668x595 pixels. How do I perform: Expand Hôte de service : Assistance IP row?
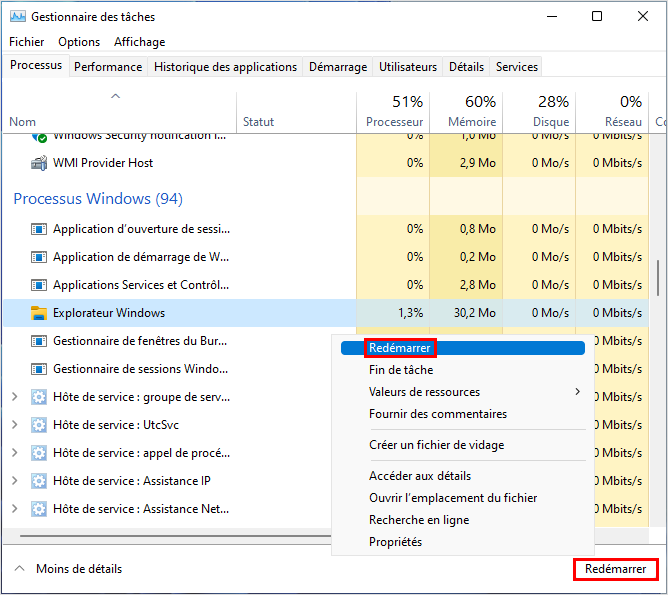coord(15,481)
